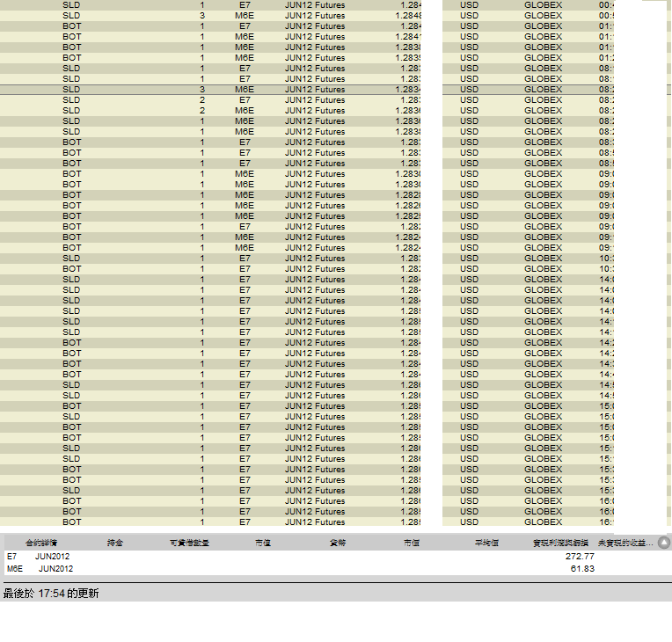Select the last BOT E7 trade timed 16:1
Screen dimensions: 672x642
[x=307, y=522]
